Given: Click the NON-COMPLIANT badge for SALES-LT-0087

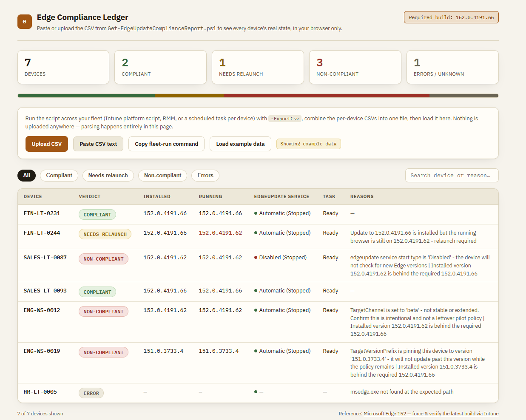Looking at the screenshot, I should (103, 259).
